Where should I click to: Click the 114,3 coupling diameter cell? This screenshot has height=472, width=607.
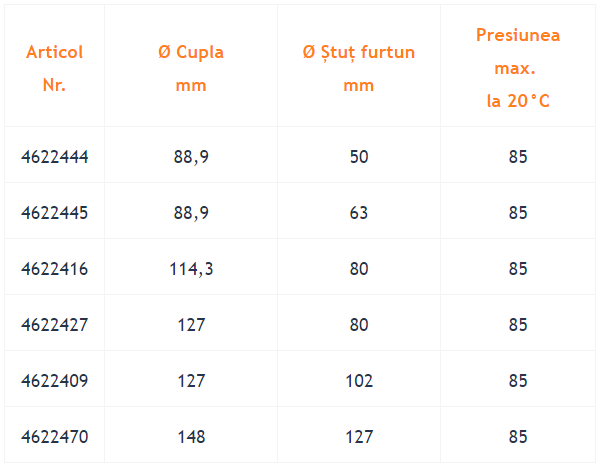point(191,269)
